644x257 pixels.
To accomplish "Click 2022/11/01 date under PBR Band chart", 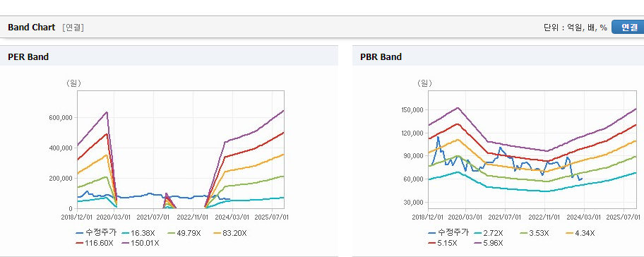I will (x=545, y=217).
